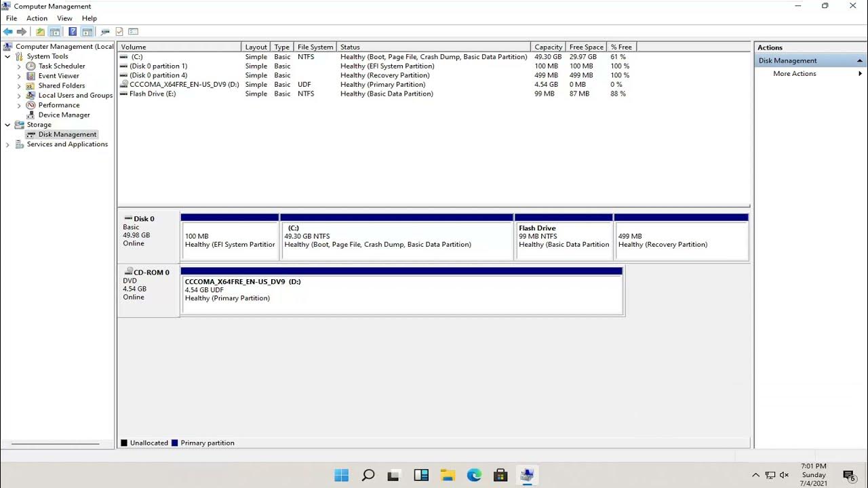
Task: Sort by the Free Space column header
Action: point(587,47)
